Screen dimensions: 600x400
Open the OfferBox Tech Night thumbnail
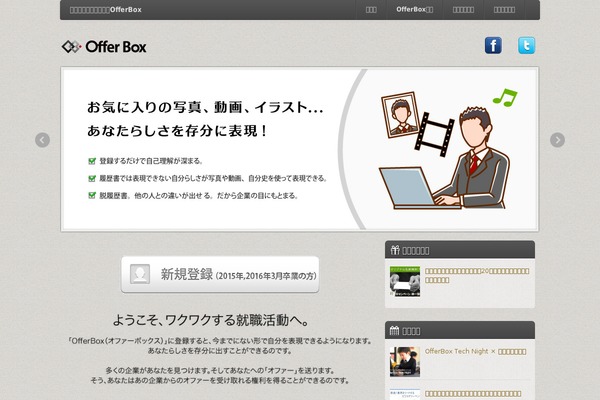tap(405, 362)
